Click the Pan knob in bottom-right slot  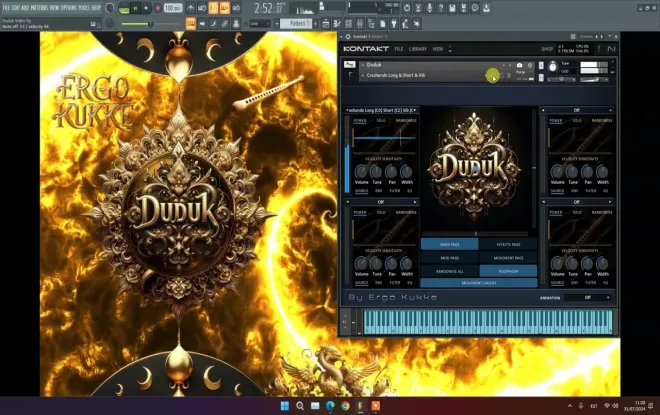[x=587, y=263]
